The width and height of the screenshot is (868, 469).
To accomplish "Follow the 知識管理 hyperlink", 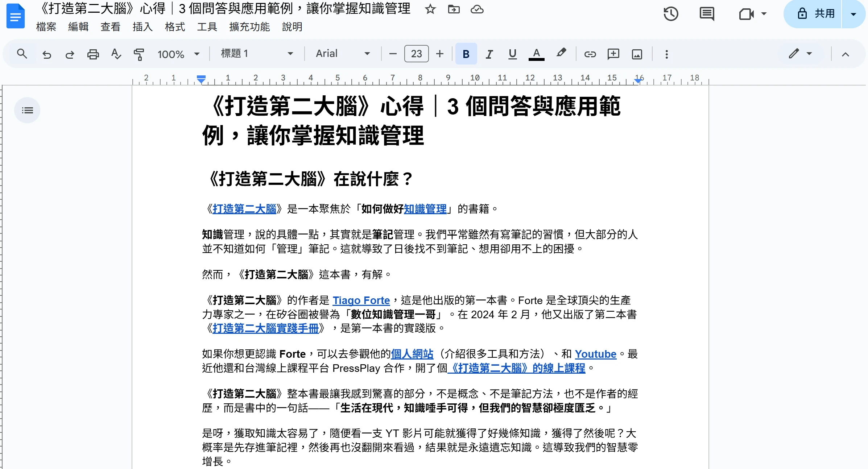I will point(425,209).
